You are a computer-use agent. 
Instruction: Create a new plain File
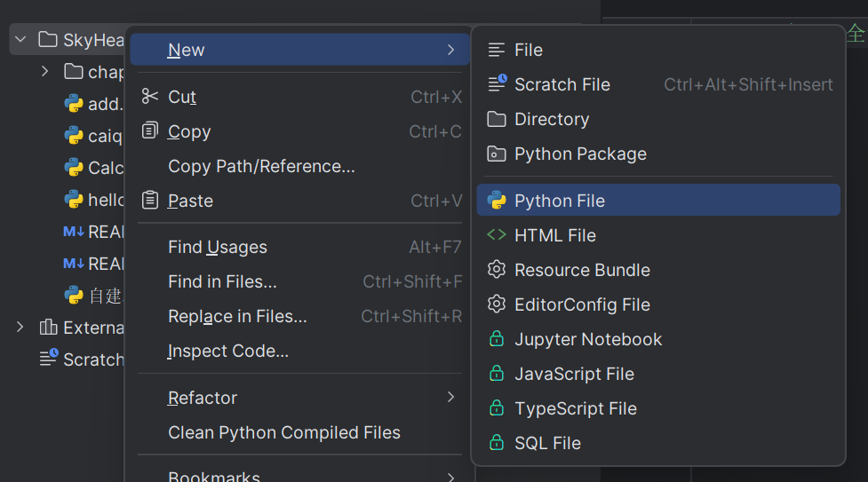tap(658, 50)
